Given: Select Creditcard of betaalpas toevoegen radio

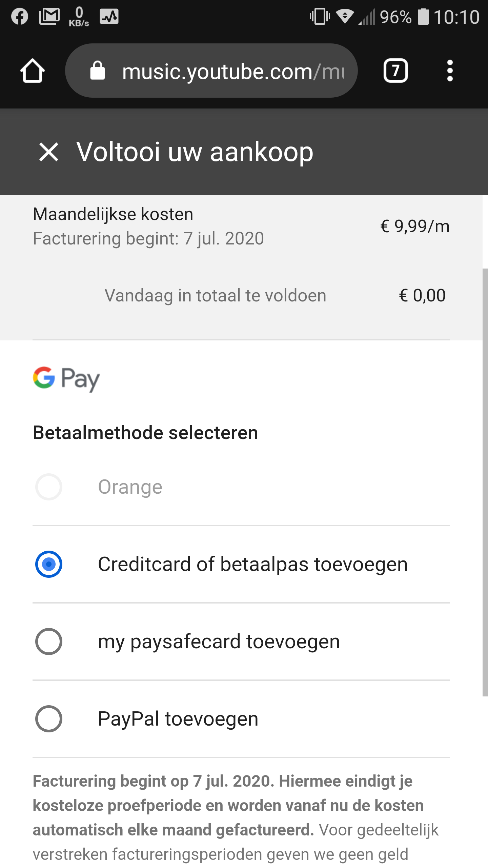Looking at the screenshot, I should coord(49,564).
